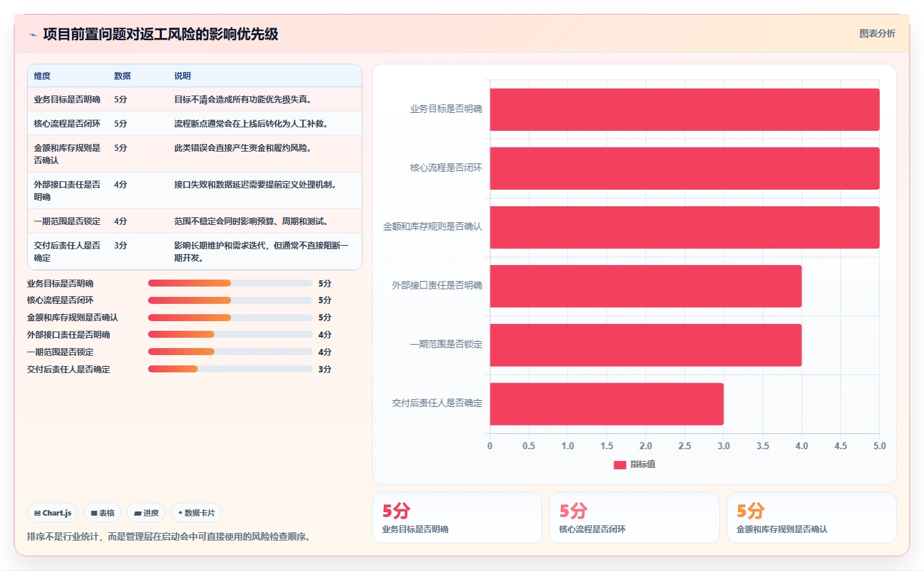Click 3分 value beside 交付后责任人是否确定 progress bar

point(325,370)
